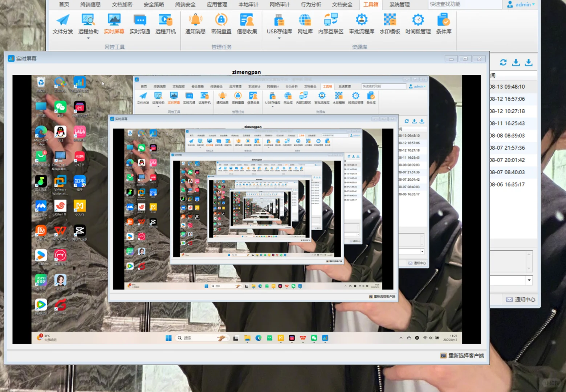Switch to the 首页 tab

point(64,4)
